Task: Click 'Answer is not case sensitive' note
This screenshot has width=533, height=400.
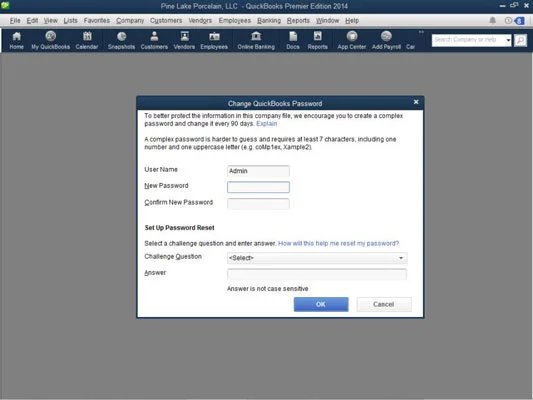Action: coord(268,289)
